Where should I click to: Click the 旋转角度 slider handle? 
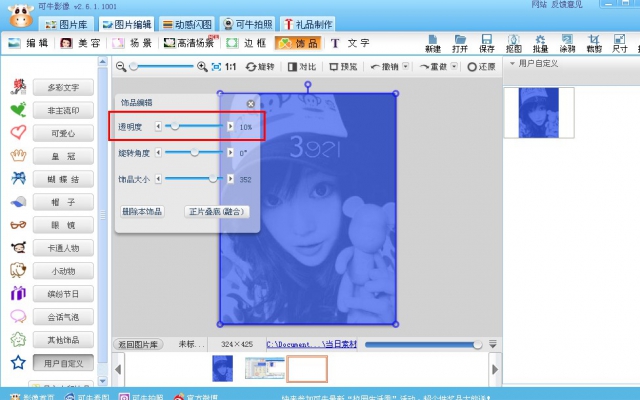pyautogui.click(x=195, y=152)
